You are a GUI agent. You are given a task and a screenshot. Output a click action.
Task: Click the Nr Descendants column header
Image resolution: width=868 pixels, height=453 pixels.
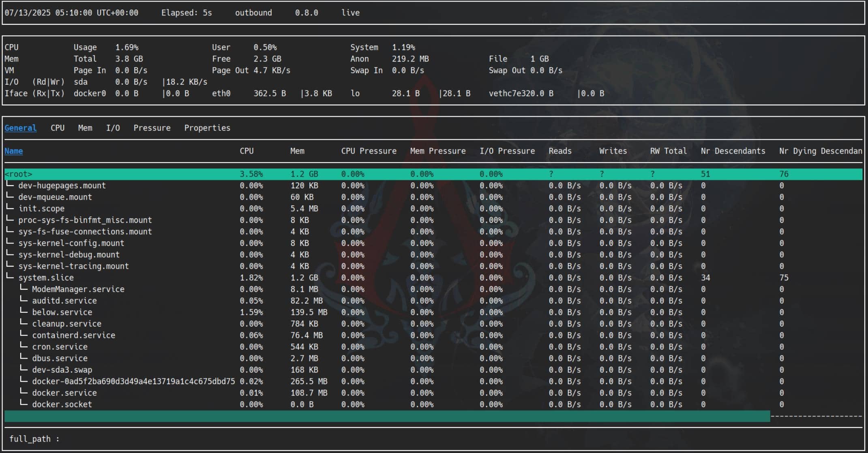click(733, 151)
